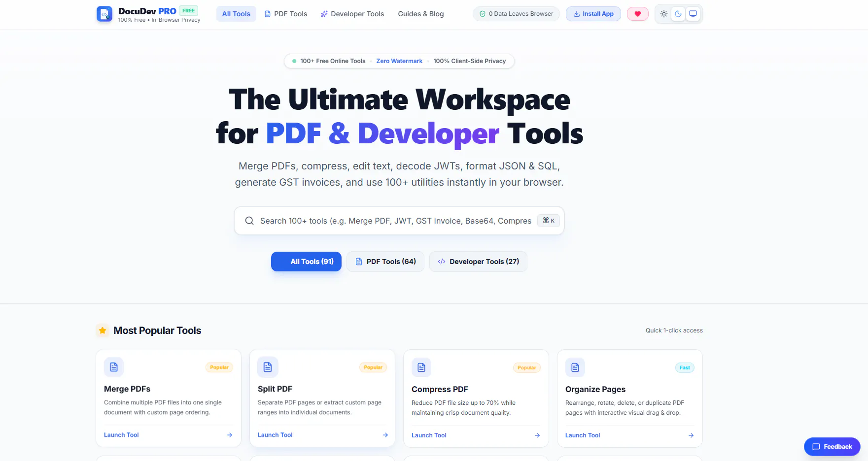Launch Tool link for Compress PDF
Screen dimensions: 868x461
pos(429,435)
